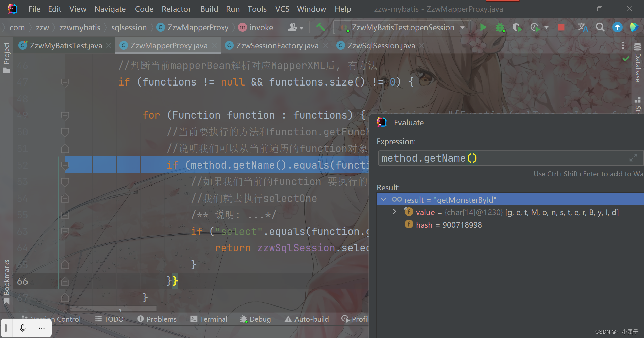
Task: Open Search Everywhere magnifier icon
Action: point(600,27)
